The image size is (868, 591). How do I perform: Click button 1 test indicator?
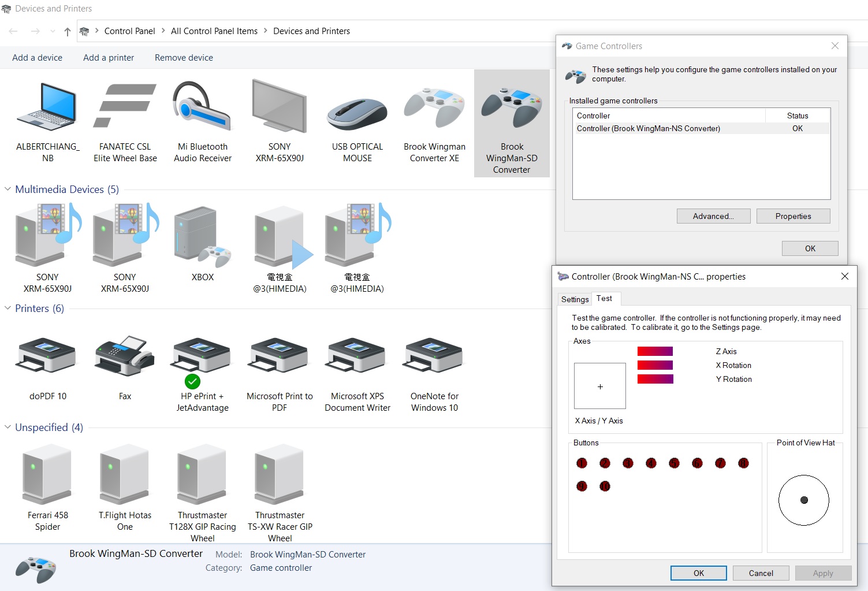(582, 463)
